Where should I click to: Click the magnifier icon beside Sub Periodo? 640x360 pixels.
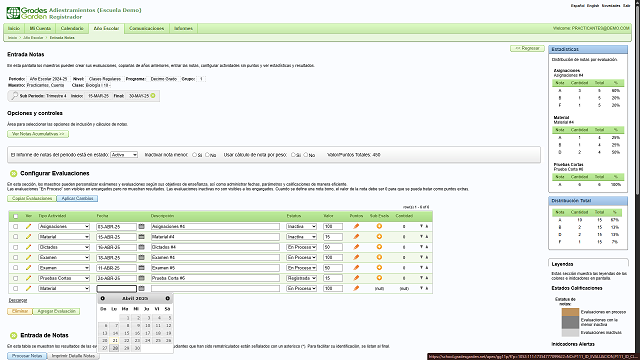pyautogui.click(x=14, y=96)
